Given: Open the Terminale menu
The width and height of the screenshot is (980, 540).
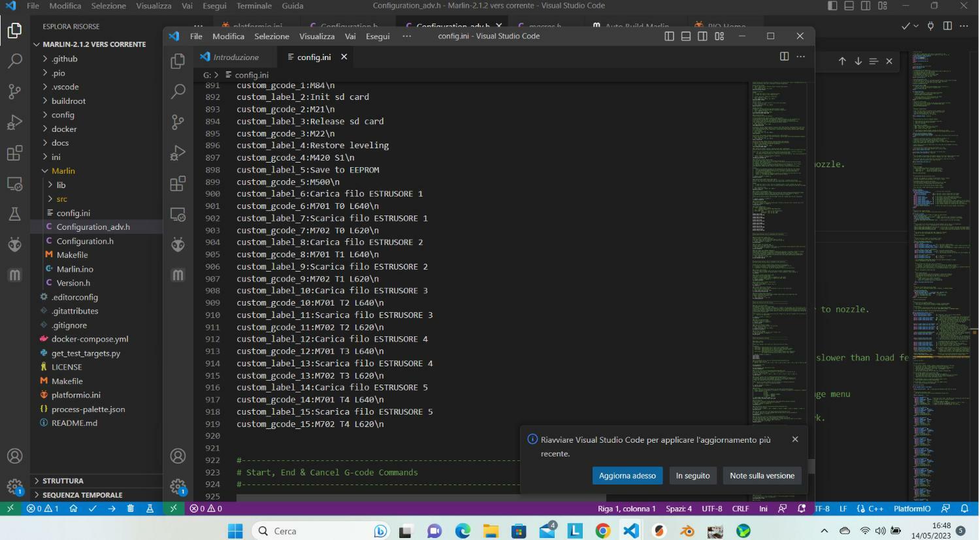Looking at the screenshot, I should coord(253,6).
